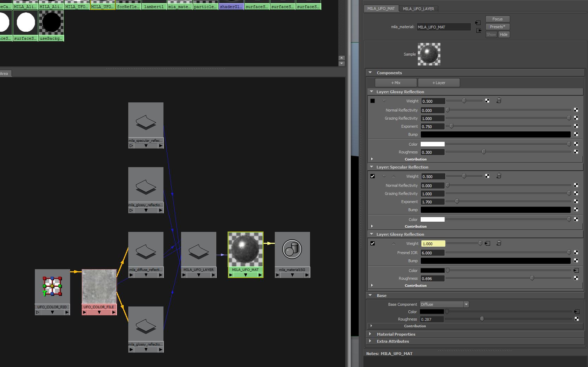Viewport: 588px width, 367px height.
Task: Disable the Specular Reflection layer checkbox
Action: pos(372,176)
